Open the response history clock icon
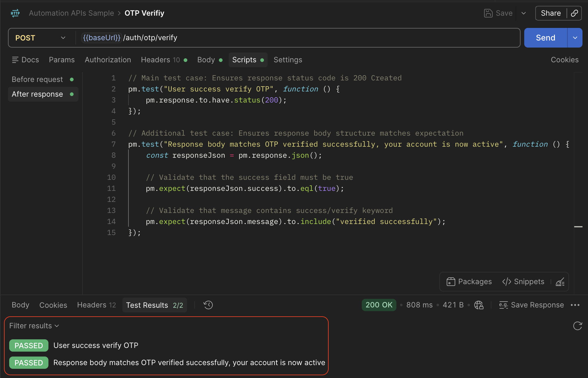 pos(208,305)
